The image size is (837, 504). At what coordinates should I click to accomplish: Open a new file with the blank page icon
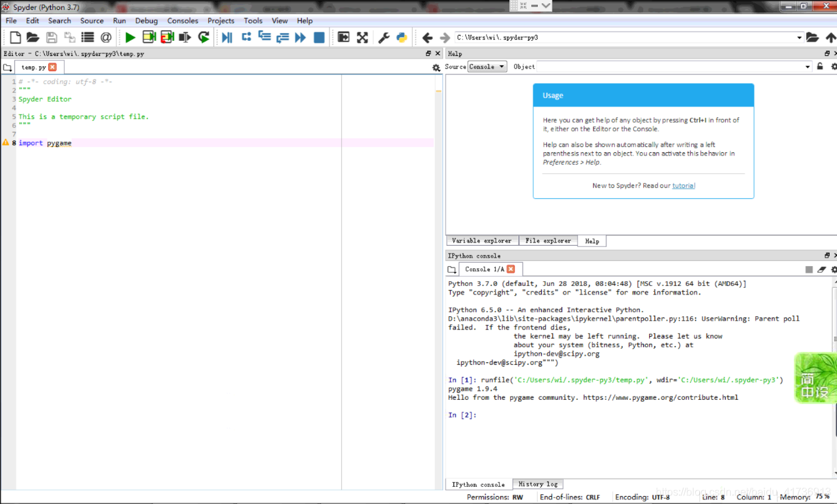[14, 38]
